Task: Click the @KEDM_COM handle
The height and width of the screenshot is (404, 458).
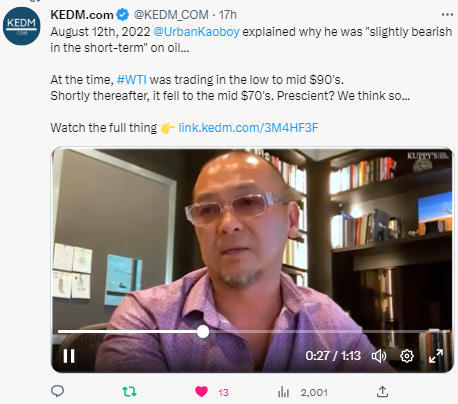Action: coord(171,15)
